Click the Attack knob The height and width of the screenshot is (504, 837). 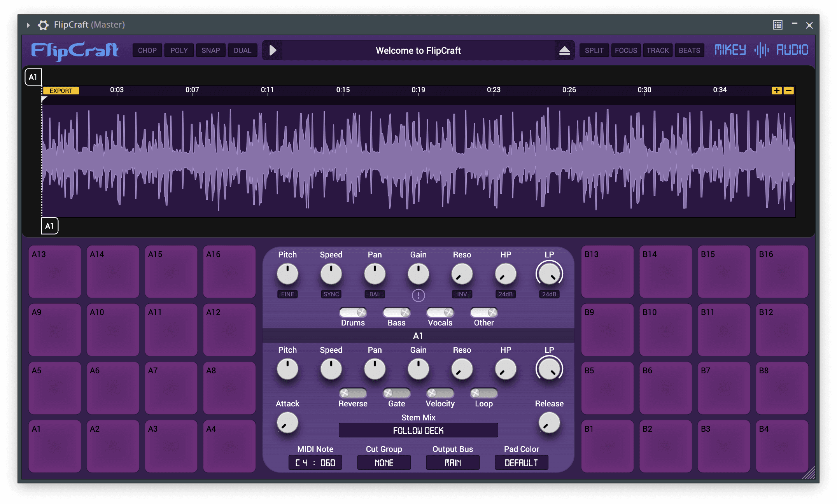point(287,423)
